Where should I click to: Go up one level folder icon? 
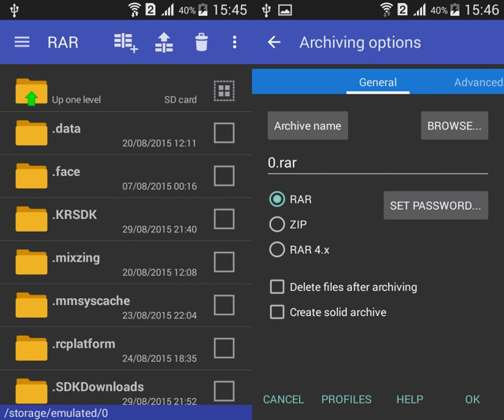coord(31,92)
